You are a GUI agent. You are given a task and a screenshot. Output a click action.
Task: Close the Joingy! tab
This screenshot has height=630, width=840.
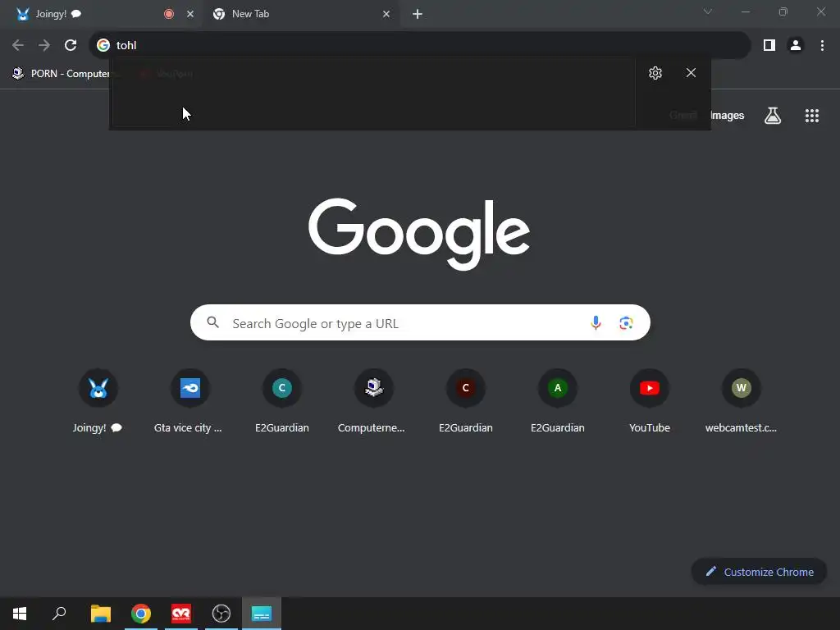click(x=190, y=14)
